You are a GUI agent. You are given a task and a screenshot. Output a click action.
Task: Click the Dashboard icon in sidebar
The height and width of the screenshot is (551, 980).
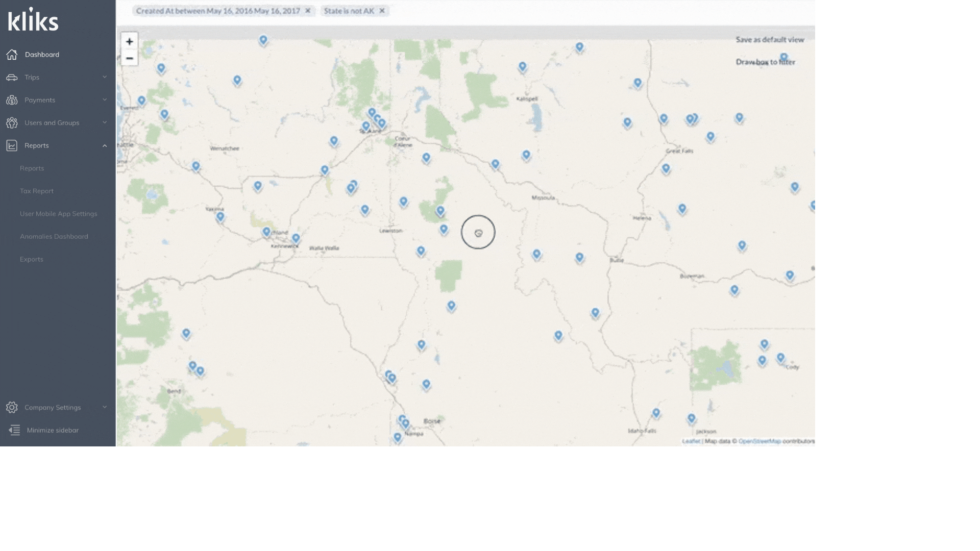point(12,55)
